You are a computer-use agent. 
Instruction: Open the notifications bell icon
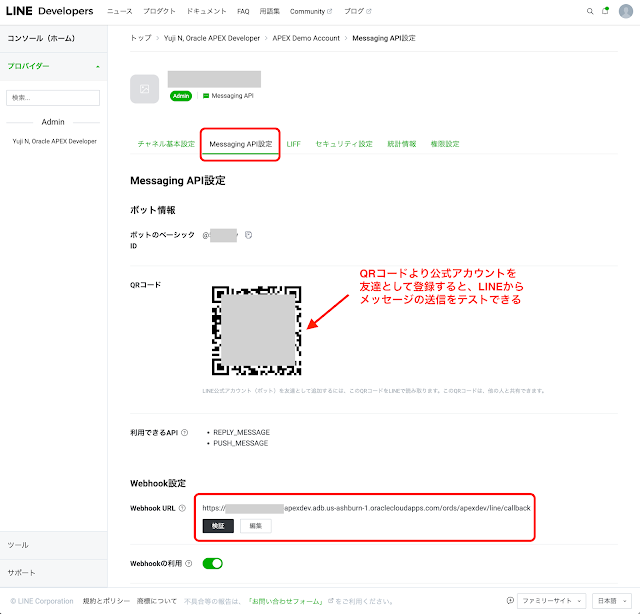tap(605, 11)
